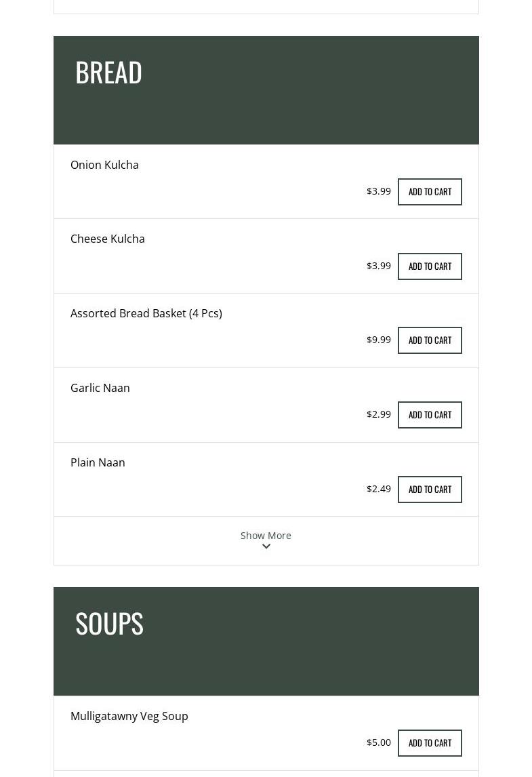Image resolution: width=532 pixels, height=777 pixels.
Task: Add Onion Kulcha to cart
Action: (x=430, y=192)
